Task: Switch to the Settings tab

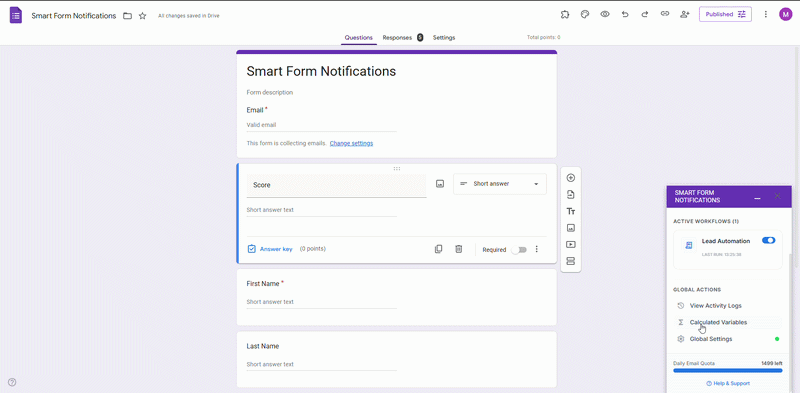Action: coord(444,38)
